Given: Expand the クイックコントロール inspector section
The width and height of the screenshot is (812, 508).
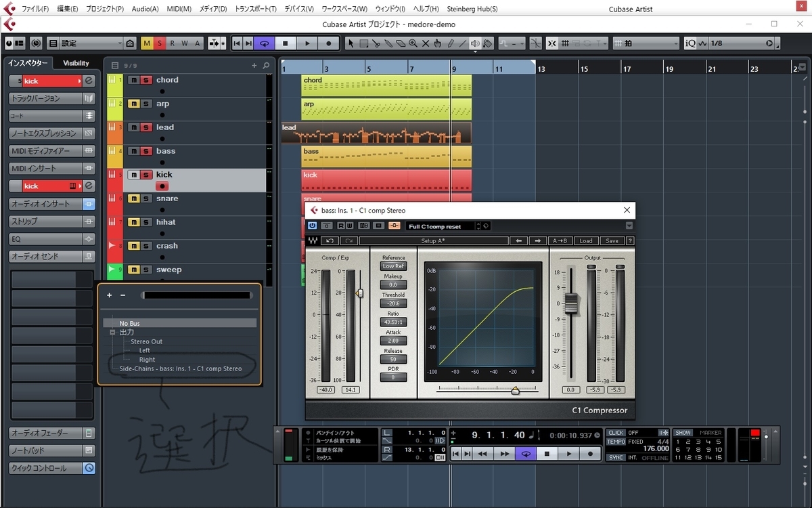Looking at the screenshot, I should [46, 468].
